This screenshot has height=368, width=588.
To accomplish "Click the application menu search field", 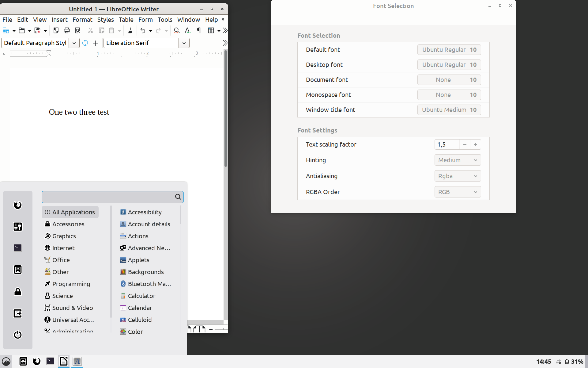I will [112, 197].
